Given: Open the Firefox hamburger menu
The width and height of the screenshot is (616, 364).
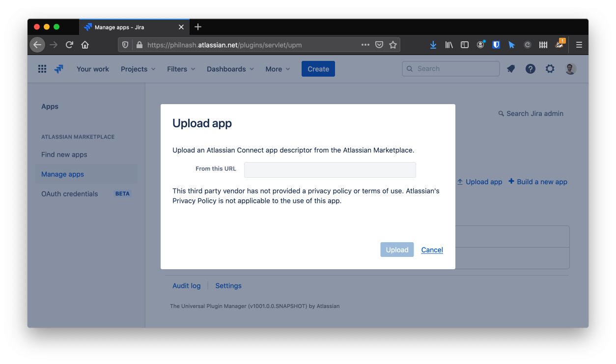Looking at the screenshot, I should click(x=579, y=45).
